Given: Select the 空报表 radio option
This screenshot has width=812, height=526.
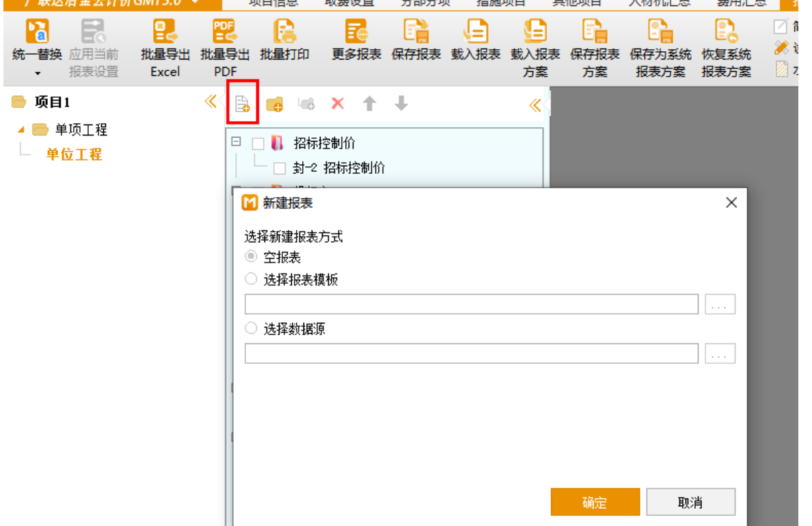Looking at the screenshot, I should point(251,257).
